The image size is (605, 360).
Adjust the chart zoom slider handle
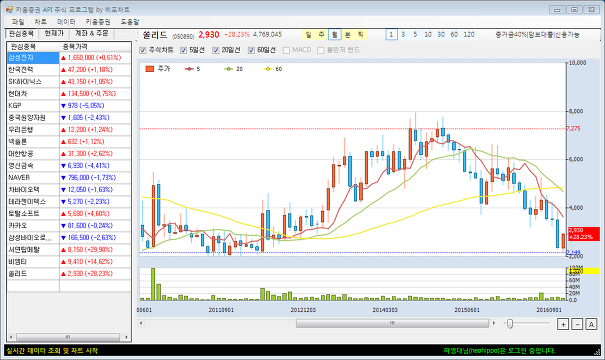click(x=510, y=324)
